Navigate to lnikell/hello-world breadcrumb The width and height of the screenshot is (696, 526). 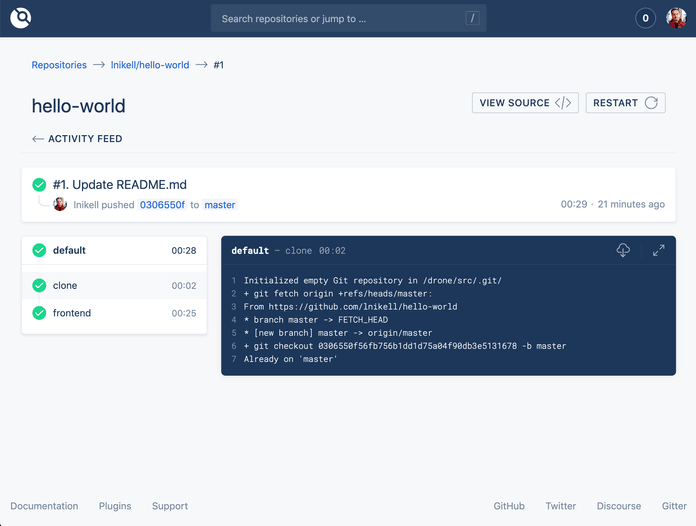point(149,65)
